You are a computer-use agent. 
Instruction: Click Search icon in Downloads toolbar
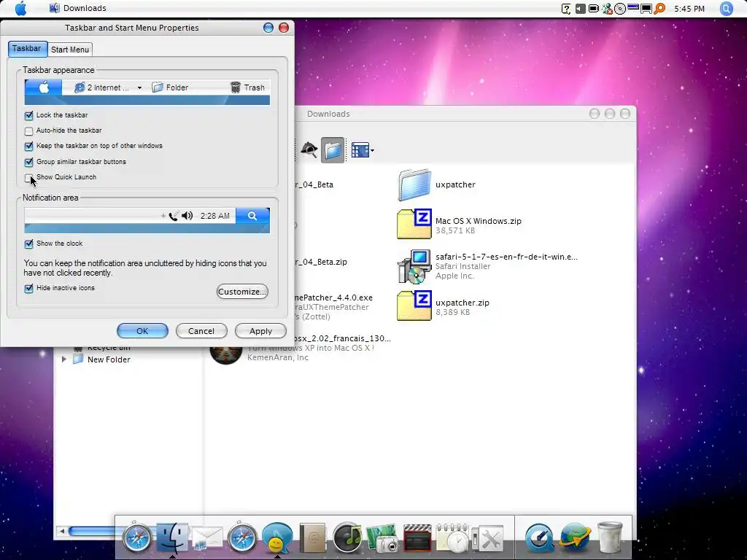(309, 150)
